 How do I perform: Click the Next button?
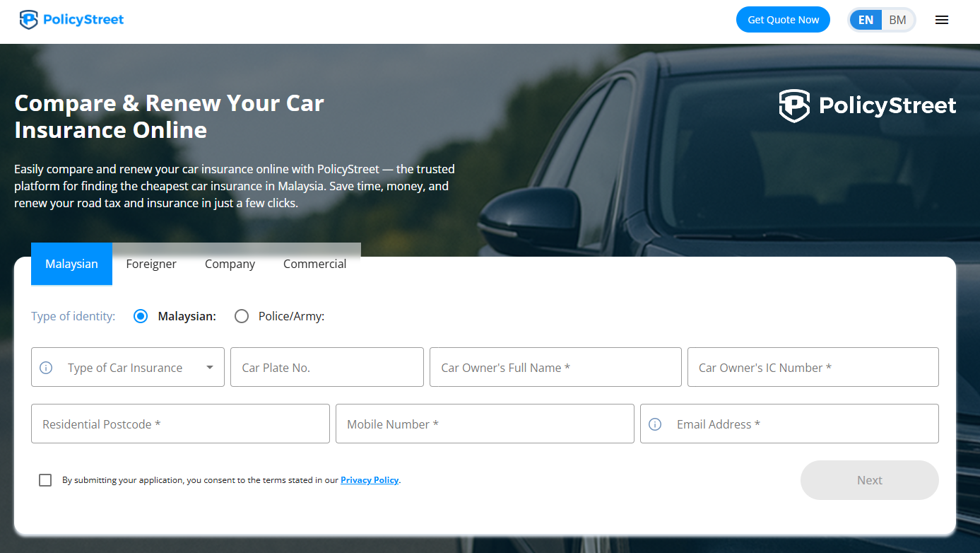870,480
